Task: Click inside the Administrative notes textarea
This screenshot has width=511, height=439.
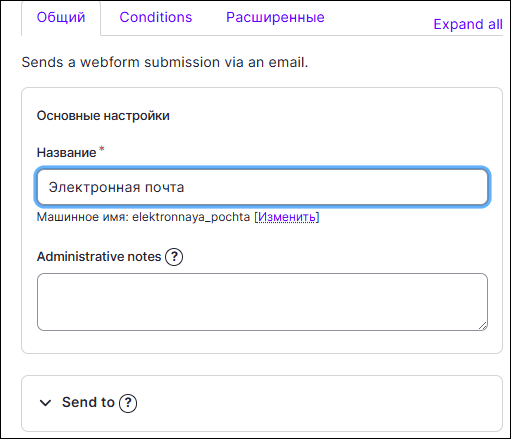Action: (x=262, y=302)
